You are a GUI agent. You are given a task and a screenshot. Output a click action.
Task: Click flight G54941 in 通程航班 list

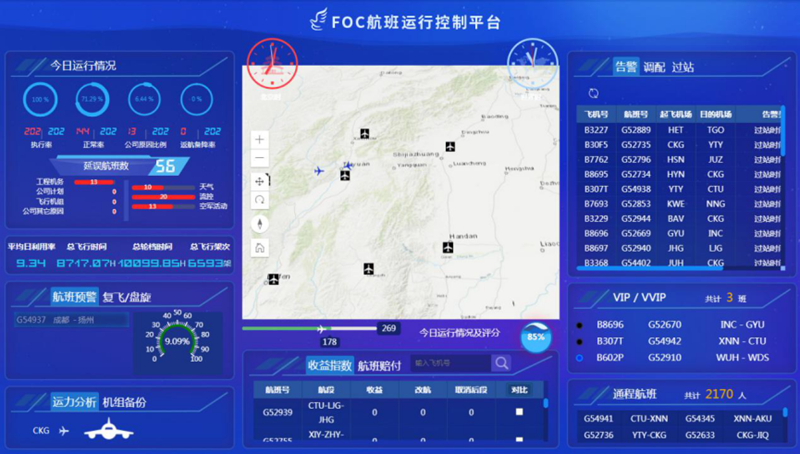(x=598, y=419)
